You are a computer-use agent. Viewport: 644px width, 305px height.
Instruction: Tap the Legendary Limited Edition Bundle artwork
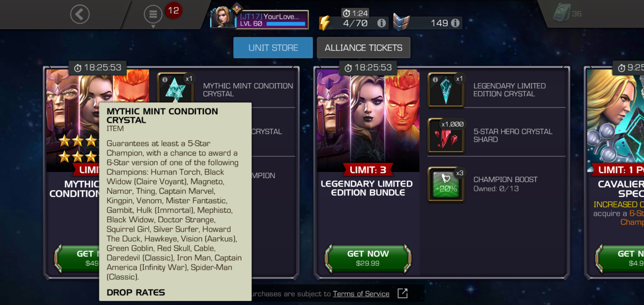click(368, 121)
